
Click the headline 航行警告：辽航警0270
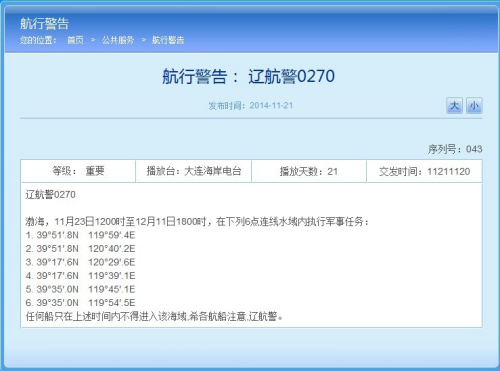coord(248,76)
